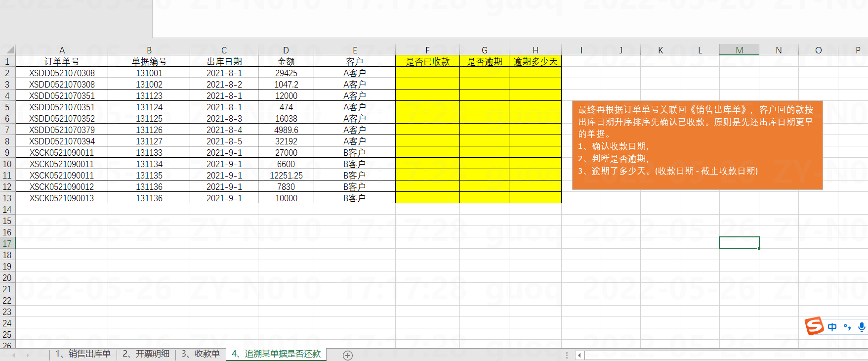Click amount cell 7830

tap(286, 186)
